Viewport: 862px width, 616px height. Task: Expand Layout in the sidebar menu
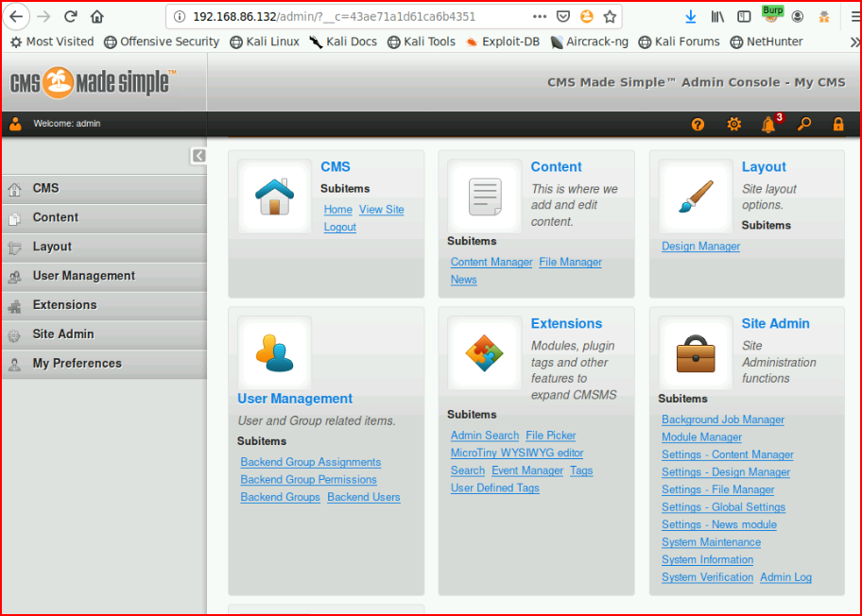coord(105,247)
